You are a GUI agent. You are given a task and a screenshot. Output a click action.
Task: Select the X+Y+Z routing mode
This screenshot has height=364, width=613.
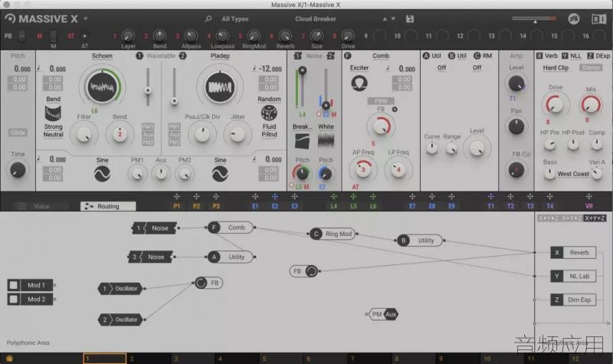[x=595, y=218]
